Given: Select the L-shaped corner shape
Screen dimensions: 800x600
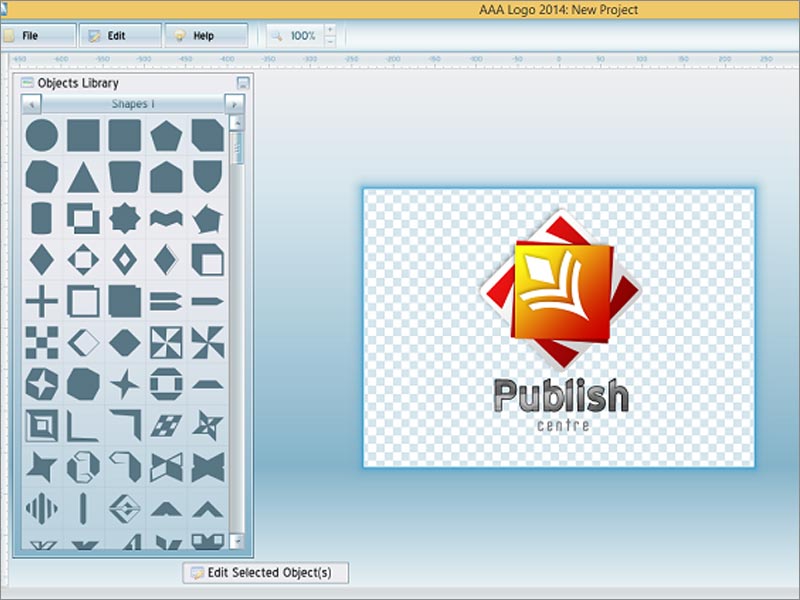Looking at the screenshot, I should 83,425.
